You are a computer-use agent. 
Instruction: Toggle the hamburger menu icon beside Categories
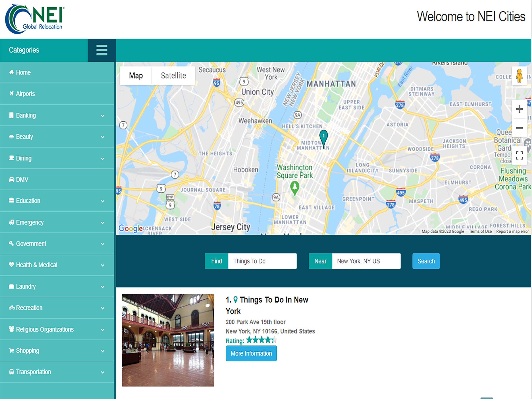[x=102, y=50]
